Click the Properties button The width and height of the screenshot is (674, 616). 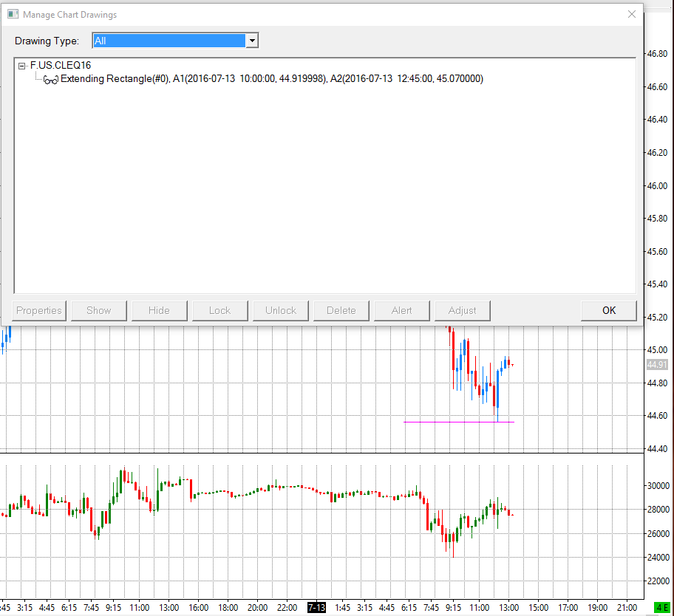pyautogui.click(x=39, y=310)
